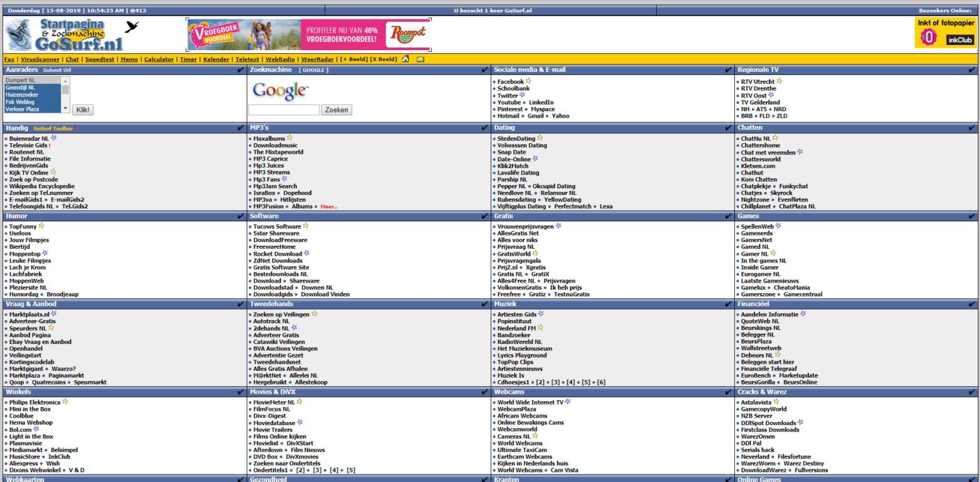The image size is (980, 482).
Task: Toggle the Regionale TV section checkmark
Action: pyautogui.click(x=972, y=70)
